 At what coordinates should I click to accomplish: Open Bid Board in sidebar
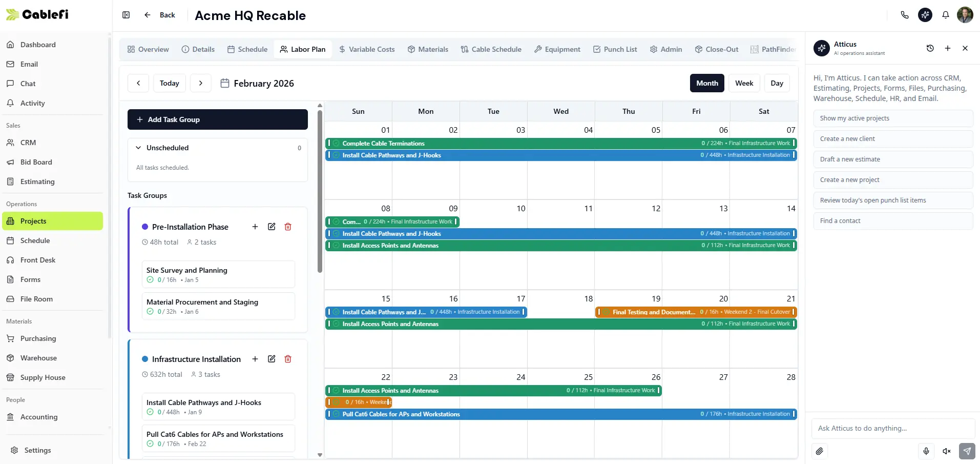pos(53,162)
